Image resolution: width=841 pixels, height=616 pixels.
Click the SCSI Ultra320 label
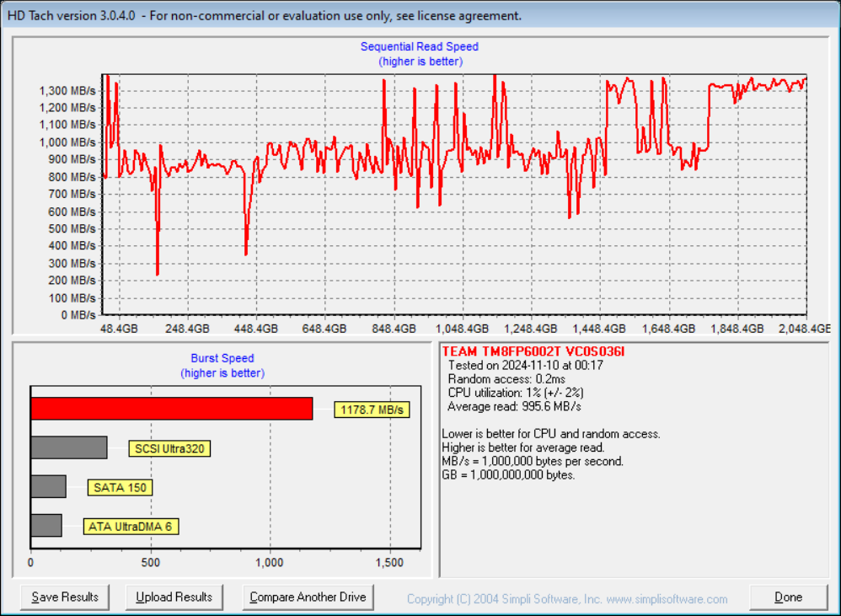[x=169, y=448]
